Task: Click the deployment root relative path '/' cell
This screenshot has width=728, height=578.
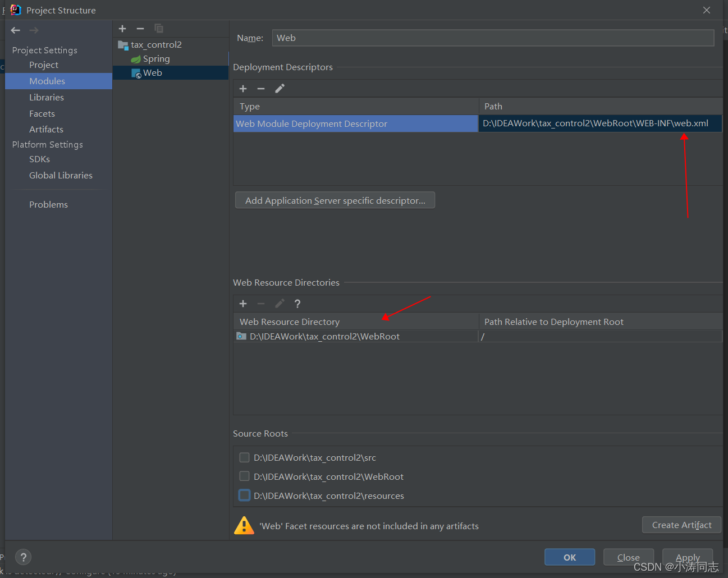Action: point(600,336)
